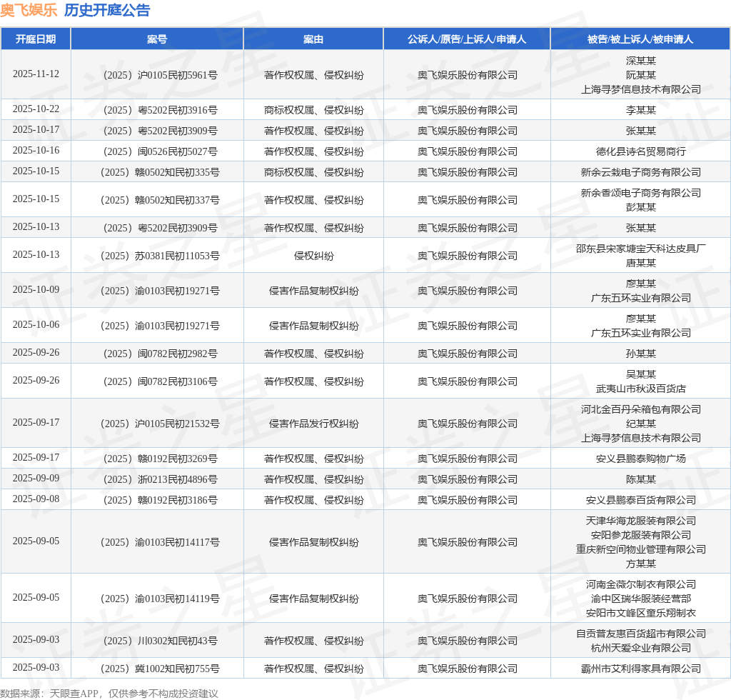Select the date 2025-10-16

tap(36, 151)
